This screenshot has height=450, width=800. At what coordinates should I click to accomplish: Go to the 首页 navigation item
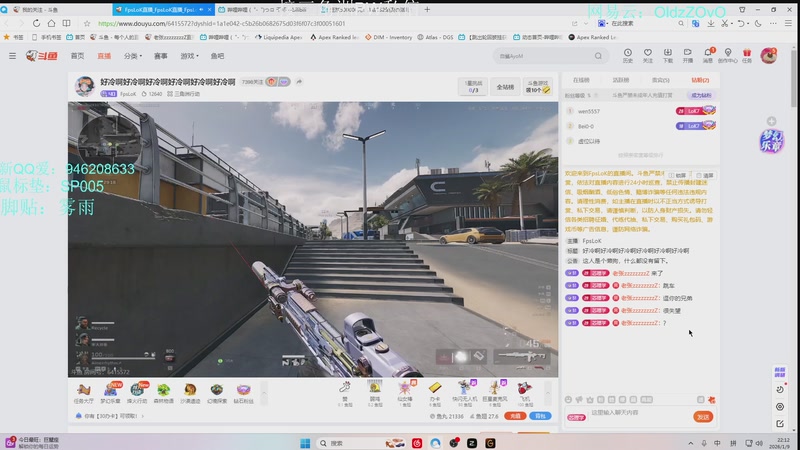pyautogui.click(x=78, y=56)
